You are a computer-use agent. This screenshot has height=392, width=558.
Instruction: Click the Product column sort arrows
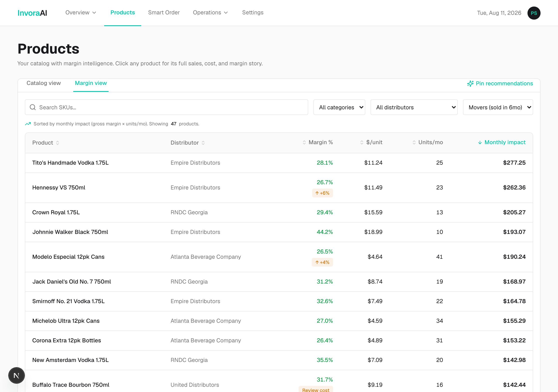click(x=58, y=143)
